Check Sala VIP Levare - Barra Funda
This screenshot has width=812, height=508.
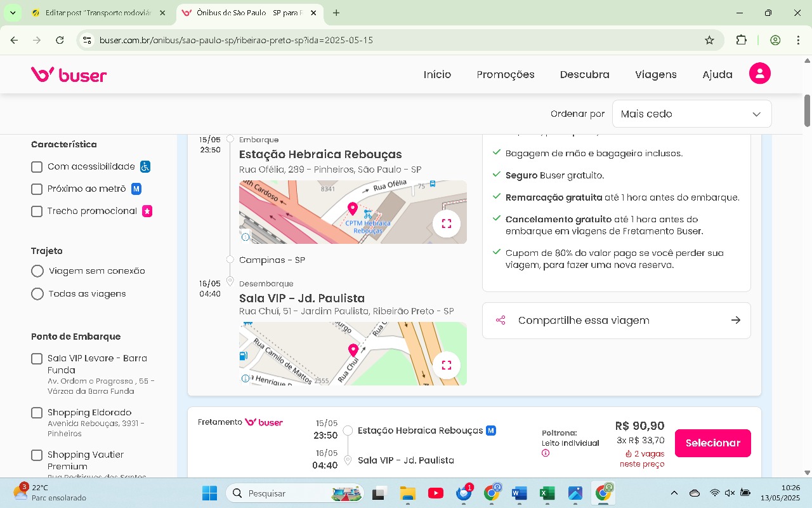[x=37, y=359]
